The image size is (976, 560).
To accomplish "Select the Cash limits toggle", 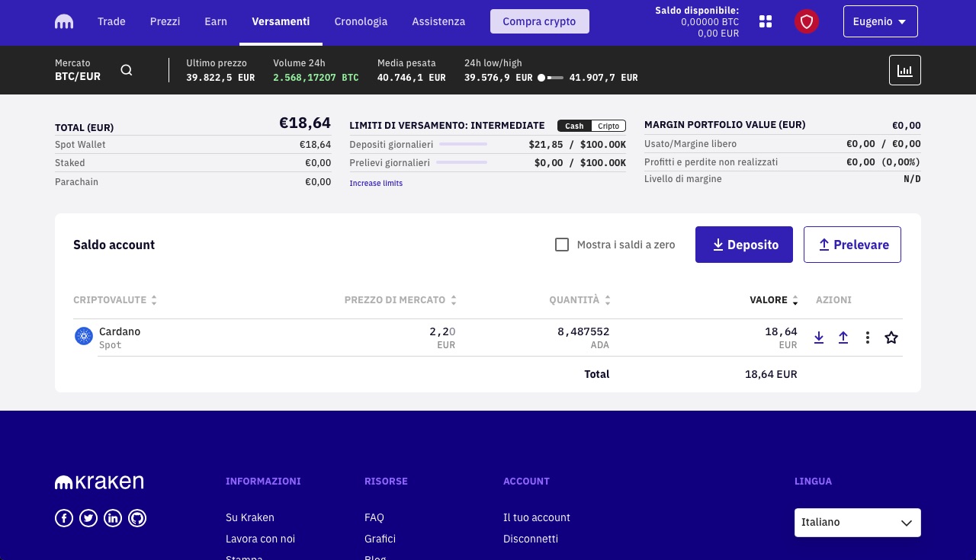I will (x=574, y=126).
